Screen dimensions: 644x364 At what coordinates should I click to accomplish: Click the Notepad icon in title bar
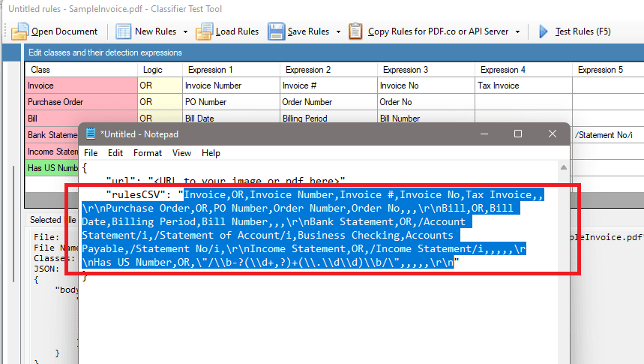[x=91, y=134]
